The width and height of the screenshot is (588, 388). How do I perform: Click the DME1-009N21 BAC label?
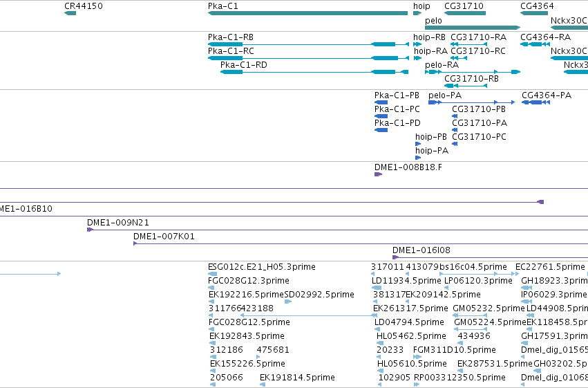click(x=118, y=223)
